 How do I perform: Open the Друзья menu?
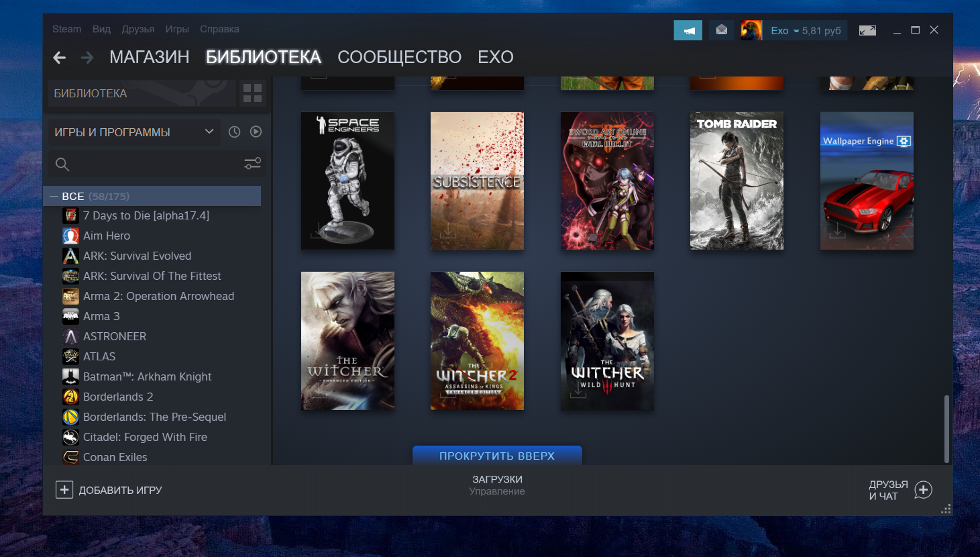(x=138, y=29)
